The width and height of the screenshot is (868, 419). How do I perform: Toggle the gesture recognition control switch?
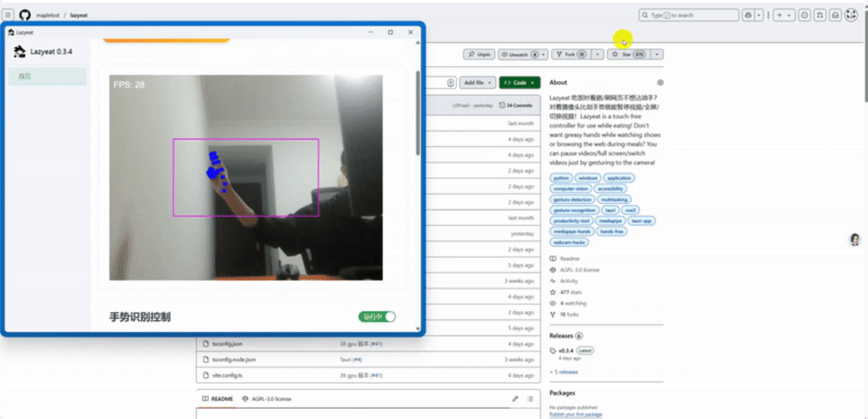377,316
